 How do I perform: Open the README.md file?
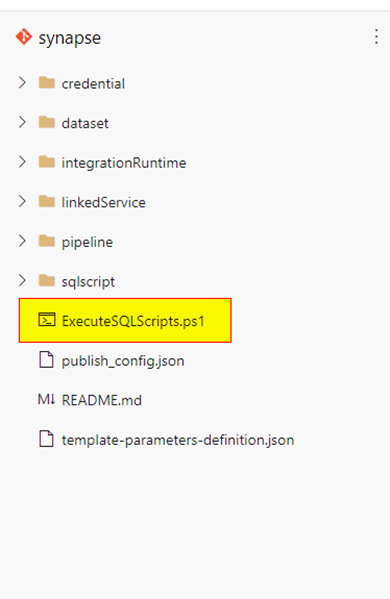coord(102,400)
